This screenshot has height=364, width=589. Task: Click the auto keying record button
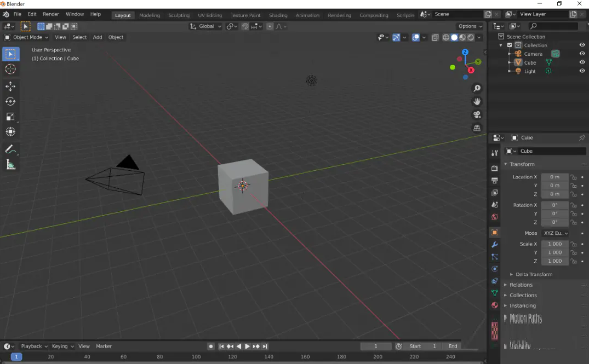click(211, 346)
